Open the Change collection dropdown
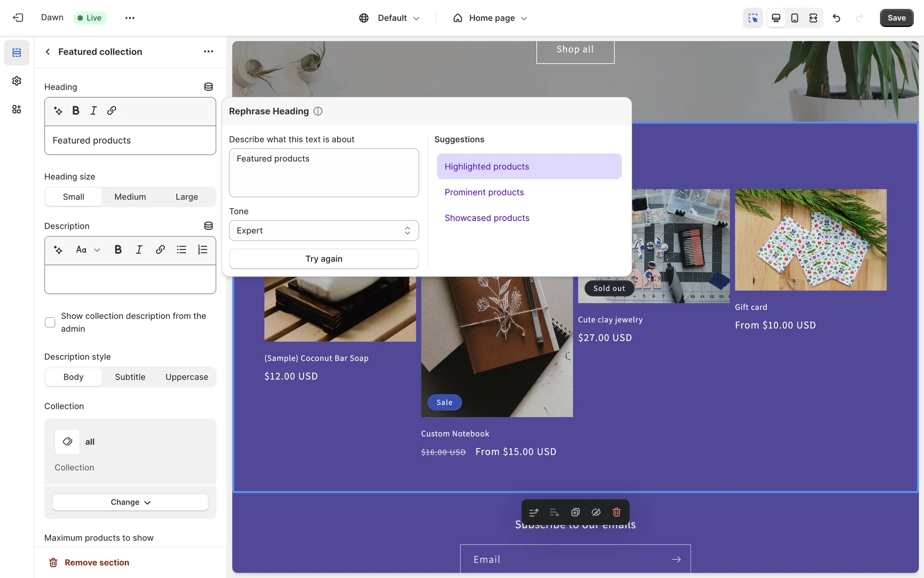 pyautogui.click(x=130, y=502)
